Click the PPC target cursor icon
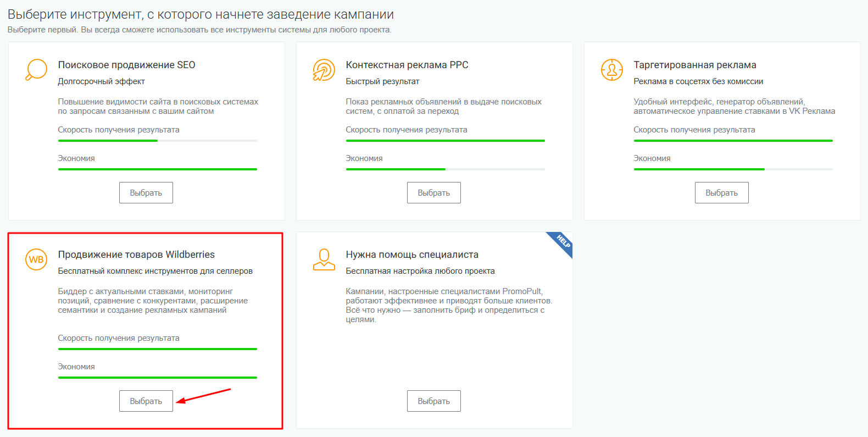 tap(324, 70)
